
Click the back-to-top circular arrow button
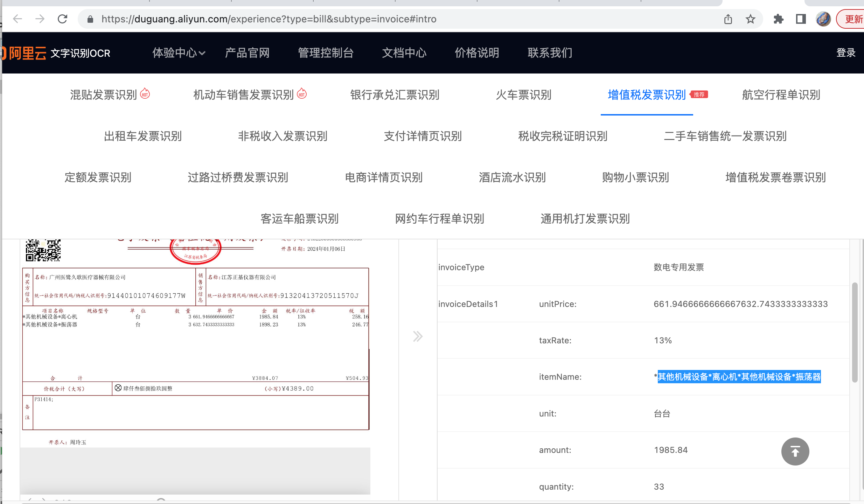[x=795, y=451]
